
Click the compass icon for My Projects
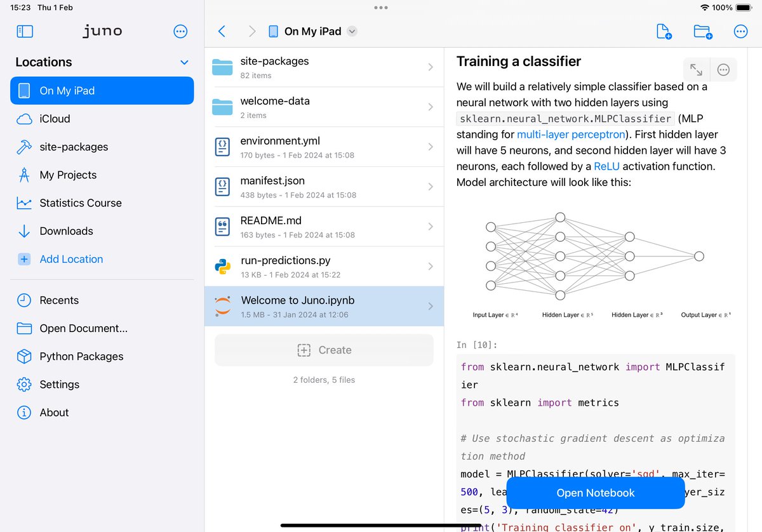[x=24, y=175]
